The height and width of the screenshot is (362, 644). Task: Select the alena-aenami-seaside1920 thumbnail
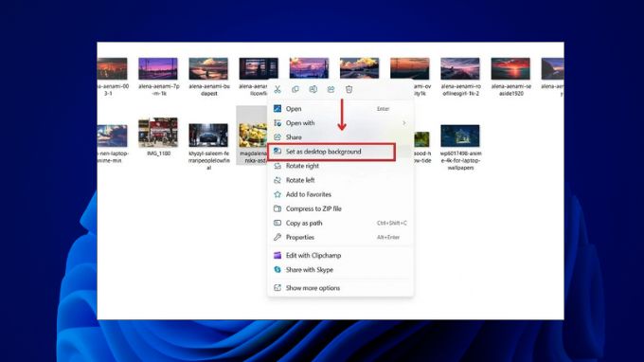(x=510, y=68)
